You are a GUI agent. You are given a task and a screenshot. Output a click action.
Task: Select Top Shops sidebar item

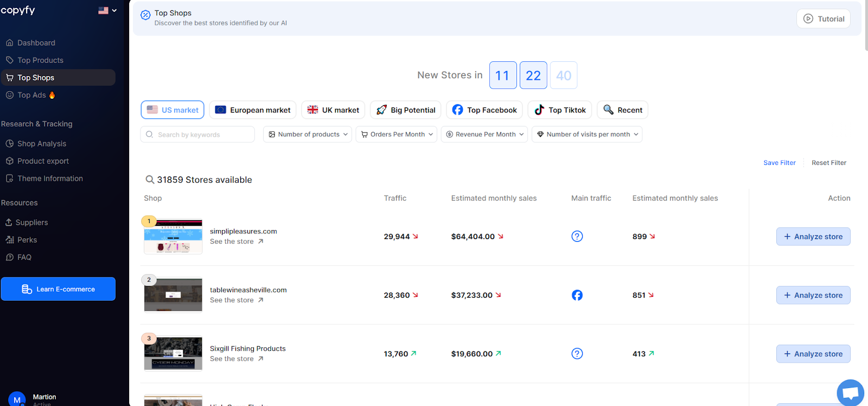(58, 78)
